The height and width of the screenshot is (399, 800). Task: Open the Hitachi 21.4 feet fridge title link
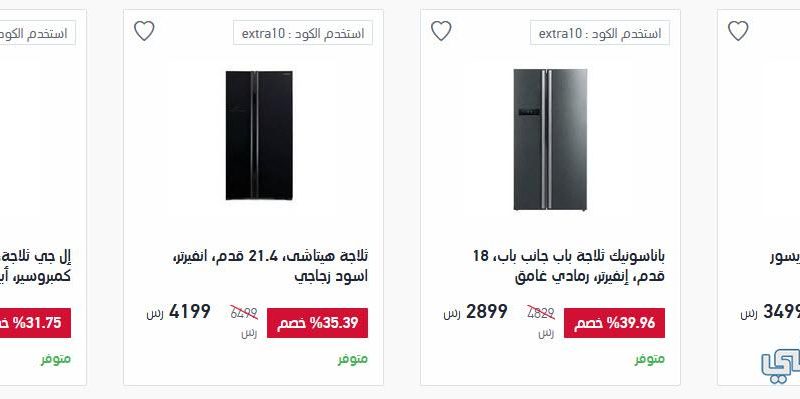tap(271, 266)
